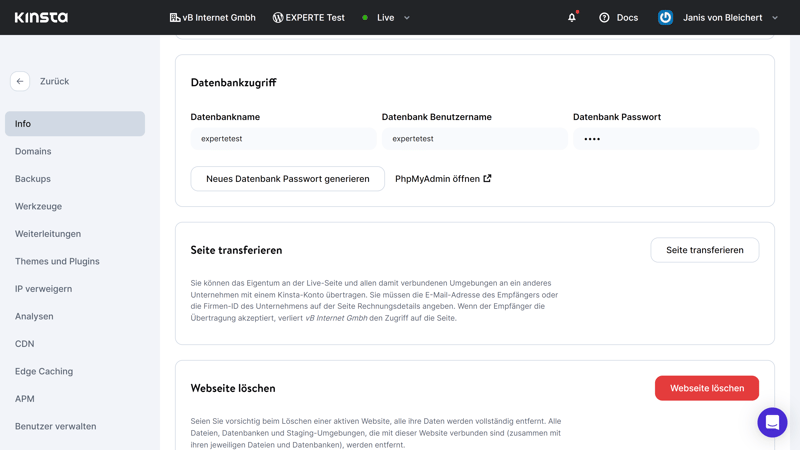Open Edge Caching settings
The image size is (800, 450).
44,371
